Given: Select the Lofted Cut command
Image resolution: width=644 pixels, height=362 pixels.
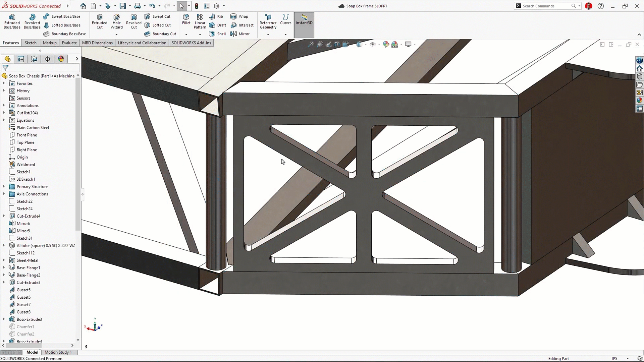Looking at the screenshot, I should point(157,25).
